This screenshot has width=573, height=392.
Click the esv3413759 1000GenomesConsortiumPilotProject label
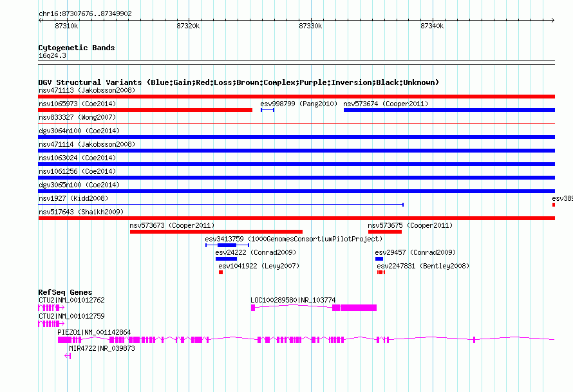294,239
